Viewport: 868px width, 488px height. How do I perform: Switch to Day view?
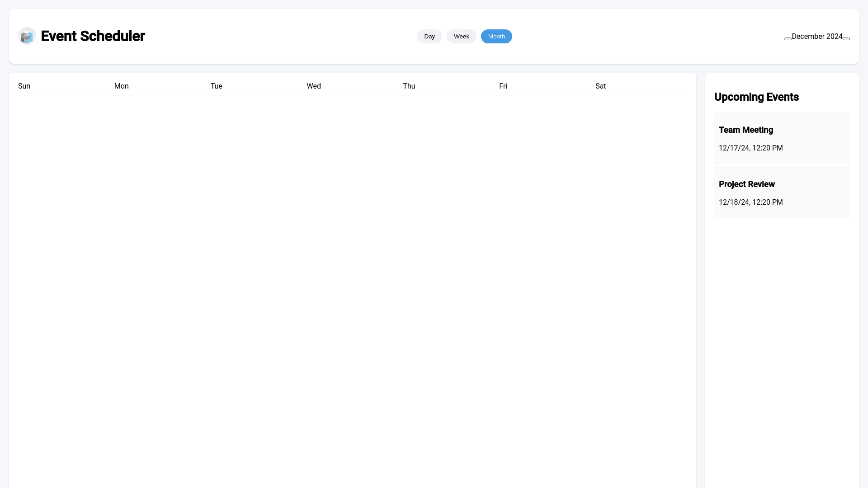tap(429, 37)
